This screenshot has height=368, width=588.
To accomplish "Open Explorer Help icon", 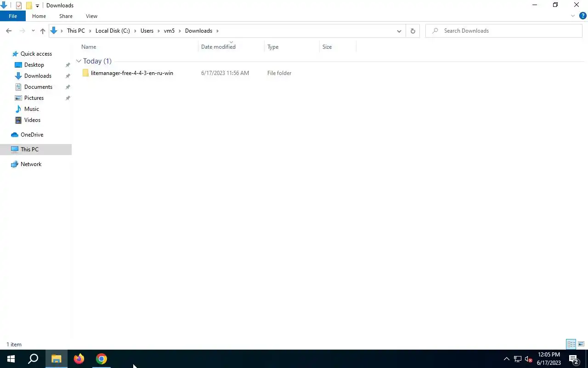I will (x=582, y=16).
